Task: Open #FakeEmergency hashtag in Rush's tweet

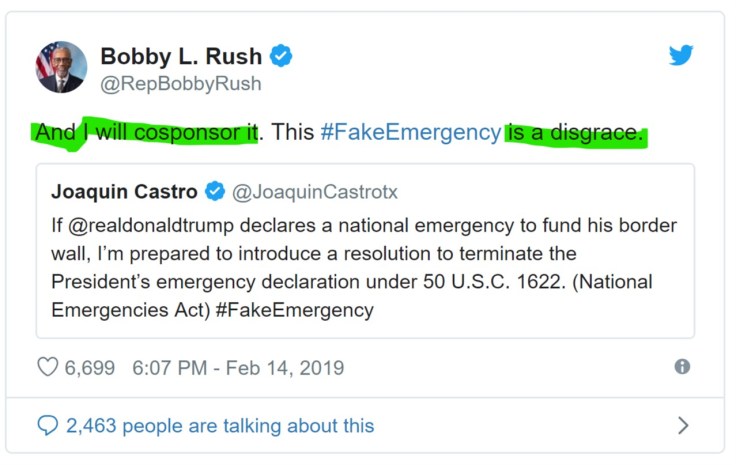Action: (410, 133)
